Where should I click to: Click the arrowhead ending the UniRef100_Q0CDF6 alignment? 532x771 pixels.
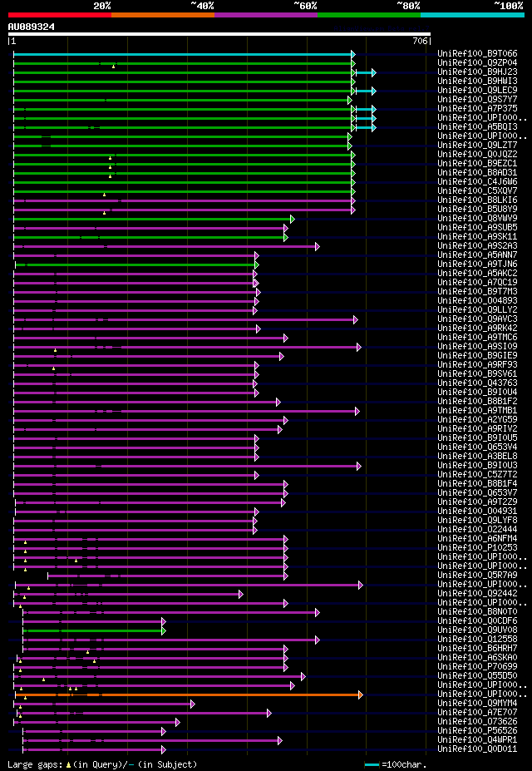click(x=164, y=621)
